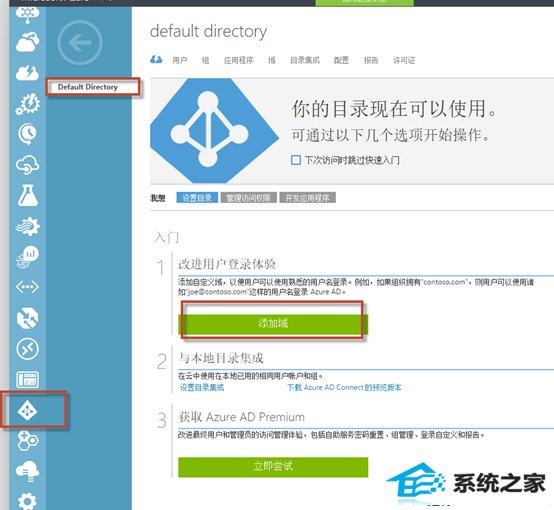This screenshot has width=554, height=510.
Task: Select the quick start cloud icon tab
Action: tap(156, 60)
